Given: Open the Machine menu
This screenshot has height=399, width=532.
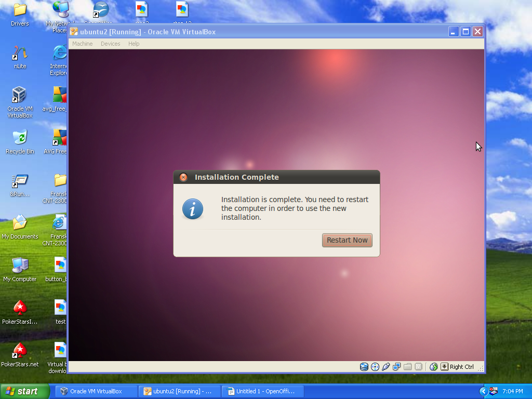Looking at the screenshot, I should coord(82,44).
